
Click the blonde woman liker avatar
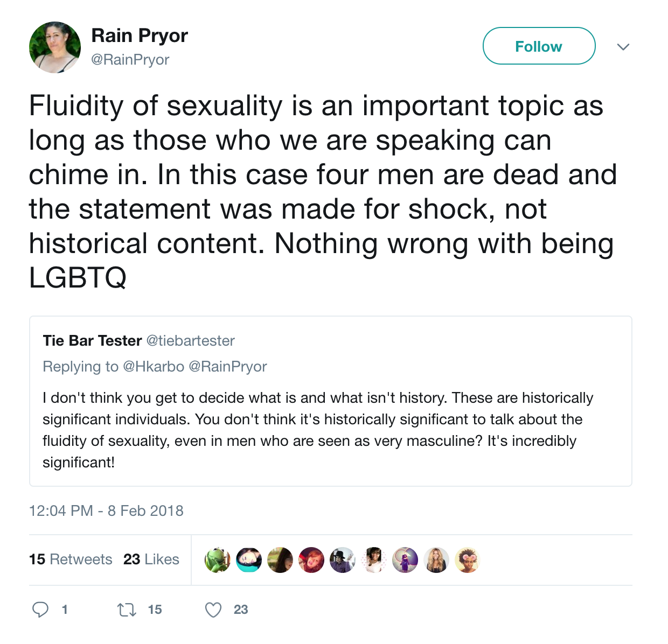click(x=436, y=560)
